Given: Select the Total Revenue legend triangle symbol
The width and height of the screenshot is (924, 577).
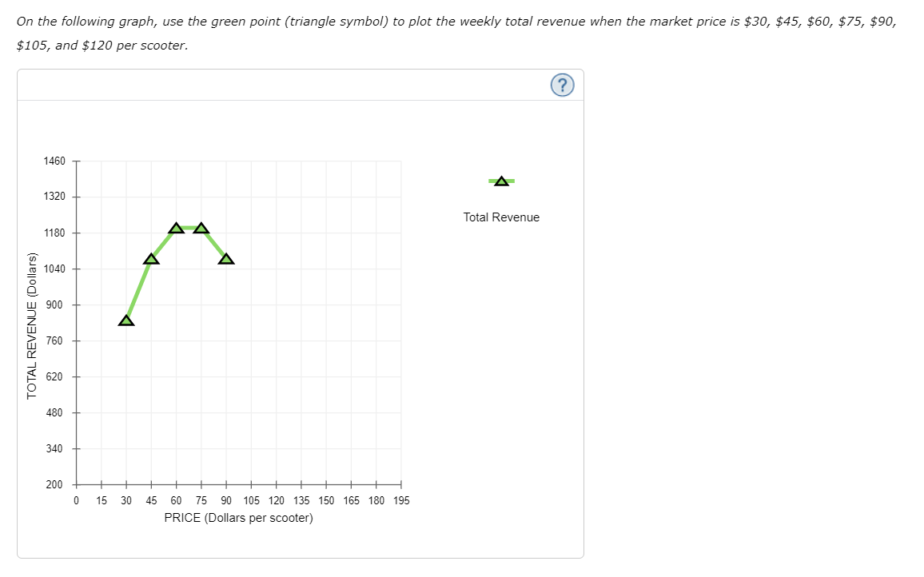Looking at the screenshot, I should pyautogui.click(x=500, y=181).
